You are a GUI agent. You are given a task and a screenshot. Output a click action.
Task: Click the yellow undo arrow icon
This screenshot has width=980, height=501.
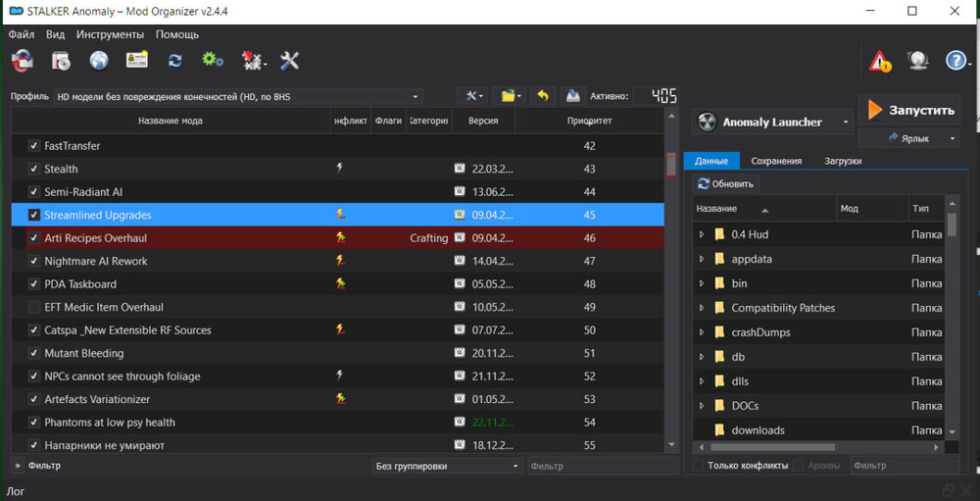tap(542, 96)
